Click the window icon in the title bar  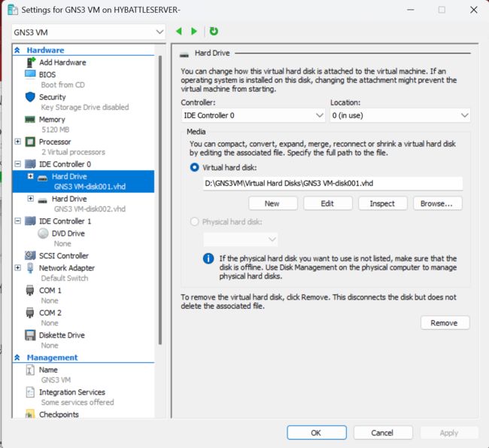click(13, 10)
